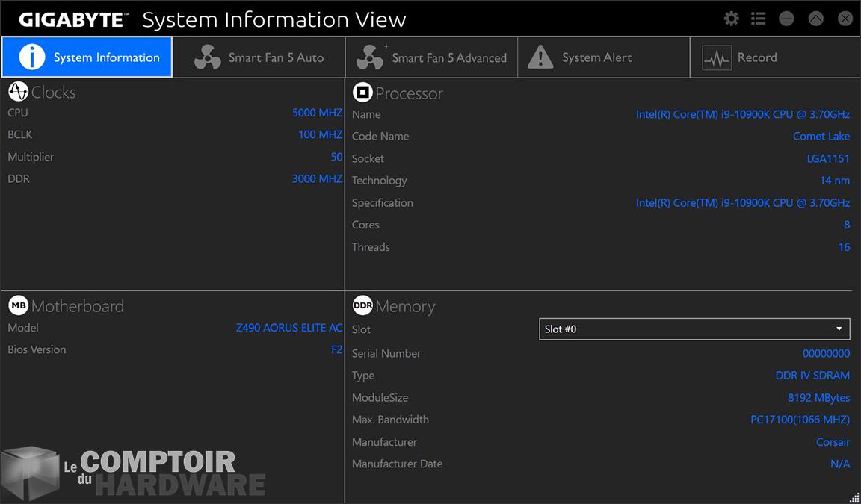Click the Memory DDR icon
Screen dimensions: 861x504
[x=362, y=306]
